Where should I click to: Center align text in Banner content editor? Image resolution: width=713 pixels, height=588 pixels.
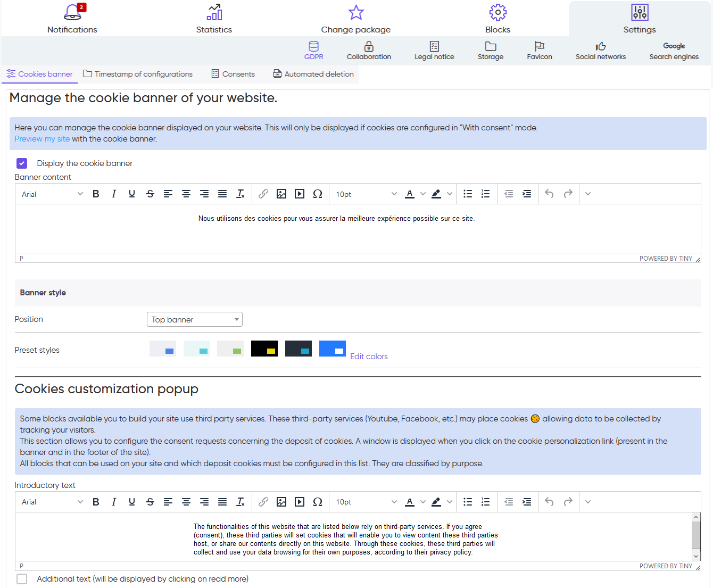tap(186, 194)
